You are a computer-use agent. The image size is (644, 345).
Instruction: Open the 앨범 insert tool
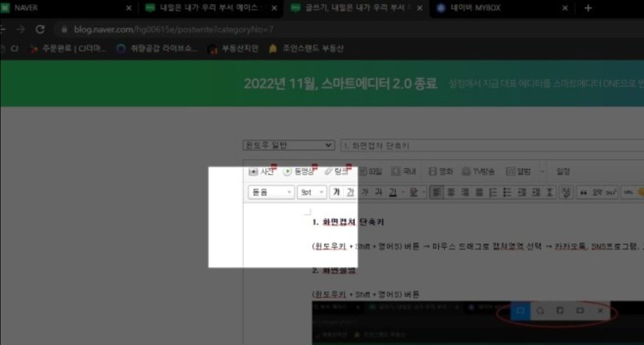(x=518, y=172)
